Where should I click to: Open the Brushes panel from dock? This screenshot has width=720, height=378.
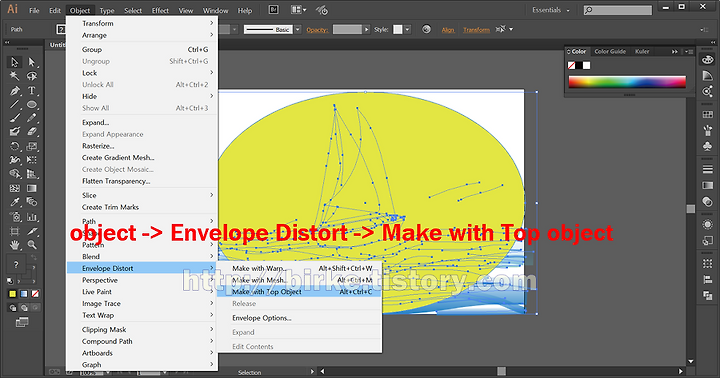(708, 130)
